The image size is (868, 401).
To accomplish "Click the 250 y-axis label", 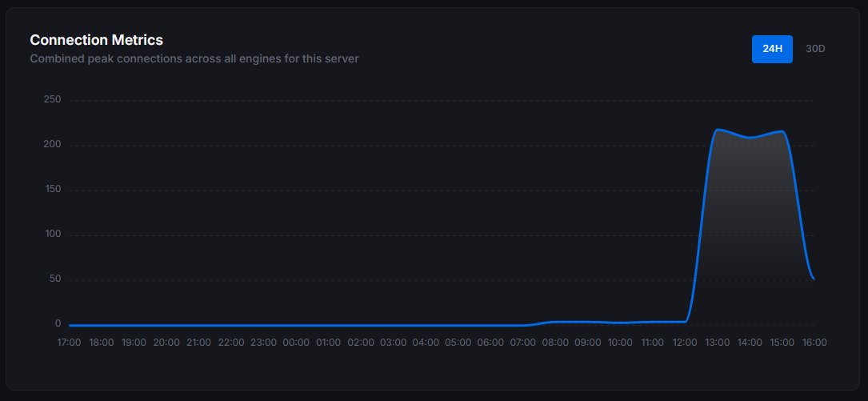I will [52, 100].
